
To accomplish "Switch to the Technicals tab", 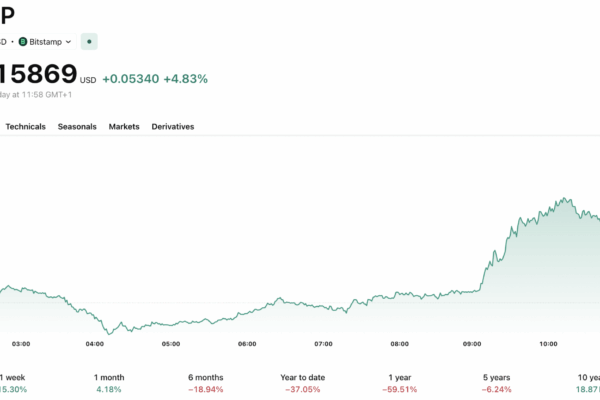I will 25,127.
